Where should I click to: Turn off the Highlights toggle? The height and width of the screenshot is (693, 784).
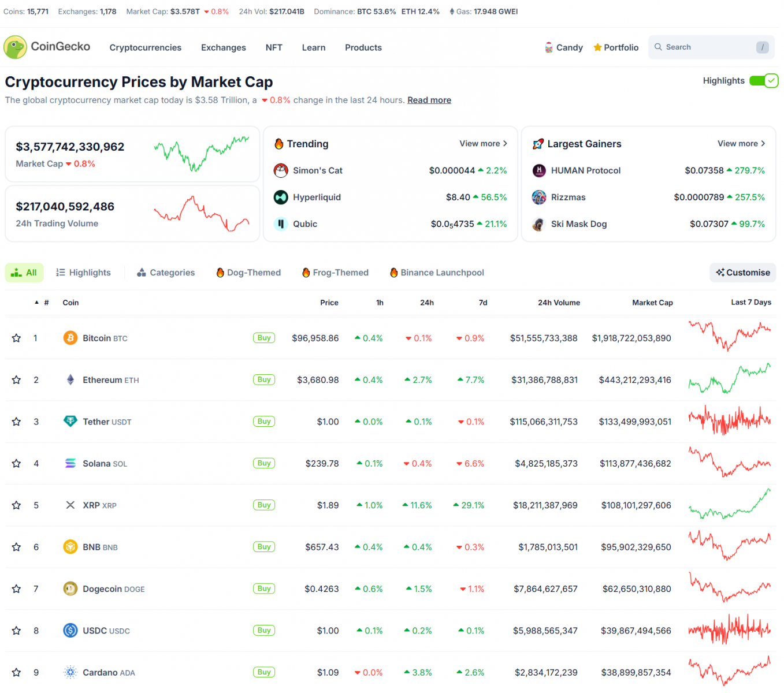click(x=763, y=81)
